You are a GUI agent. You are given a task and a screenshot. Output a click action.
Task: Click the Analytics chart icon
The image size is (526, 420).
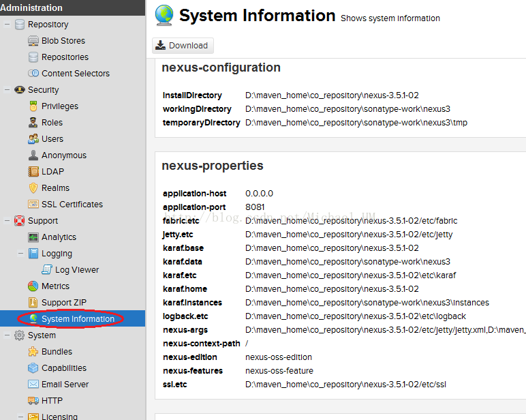point(33,237)
